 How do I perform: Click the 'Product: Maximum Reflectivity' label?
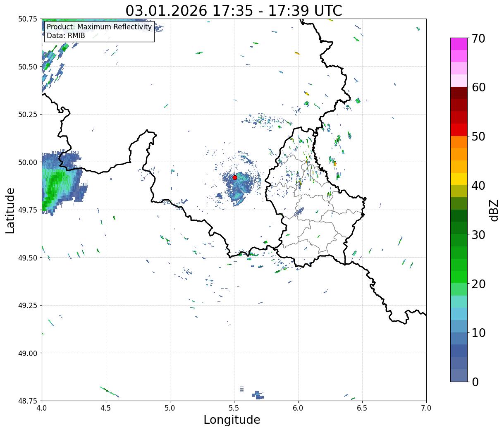pos(99,27)
